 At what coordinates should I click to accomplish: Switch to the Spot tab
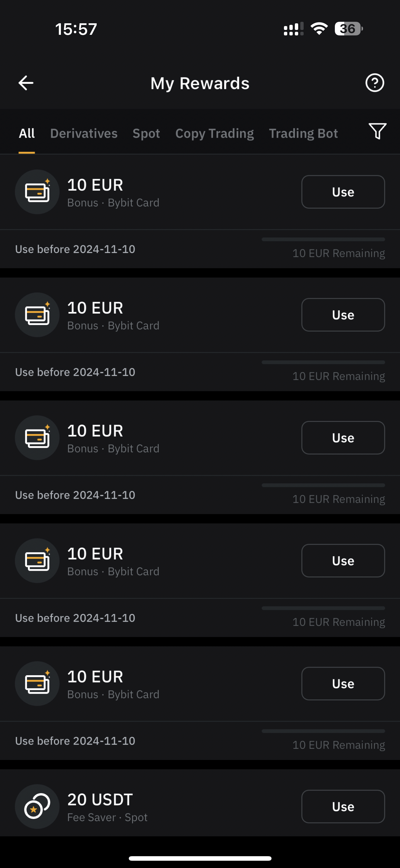click(146, 133)
